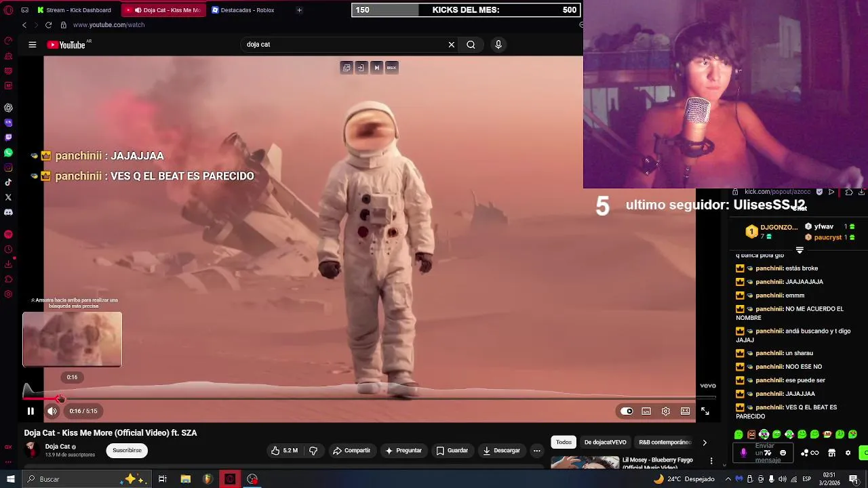
Task: Select the Todos filter chip
Action: click(564, 443)
